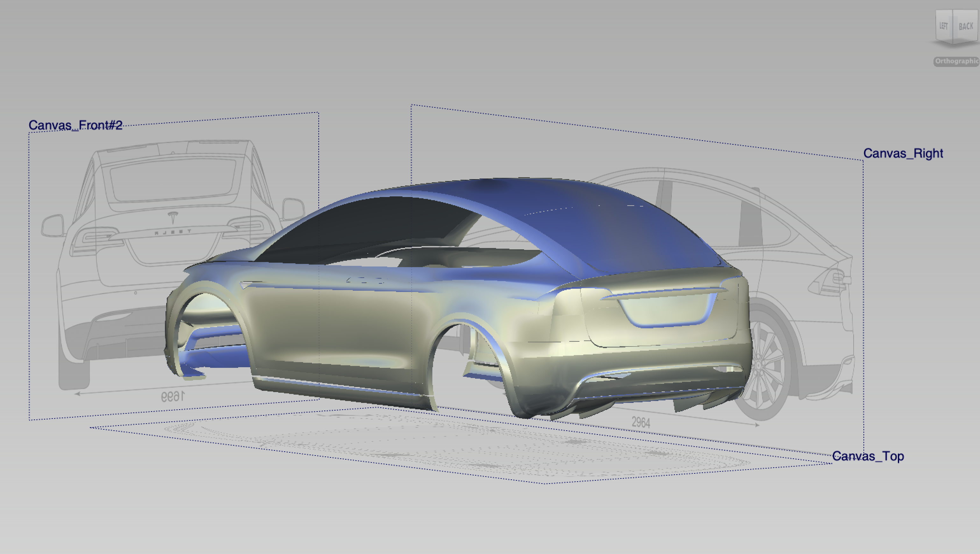
Task: Select the rear bumper diffuser fins
Action: [685, 405]
